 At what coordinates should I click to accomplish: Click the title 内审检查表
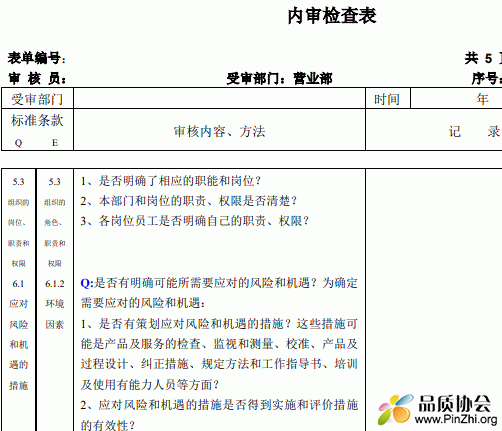tap(332, 16)
